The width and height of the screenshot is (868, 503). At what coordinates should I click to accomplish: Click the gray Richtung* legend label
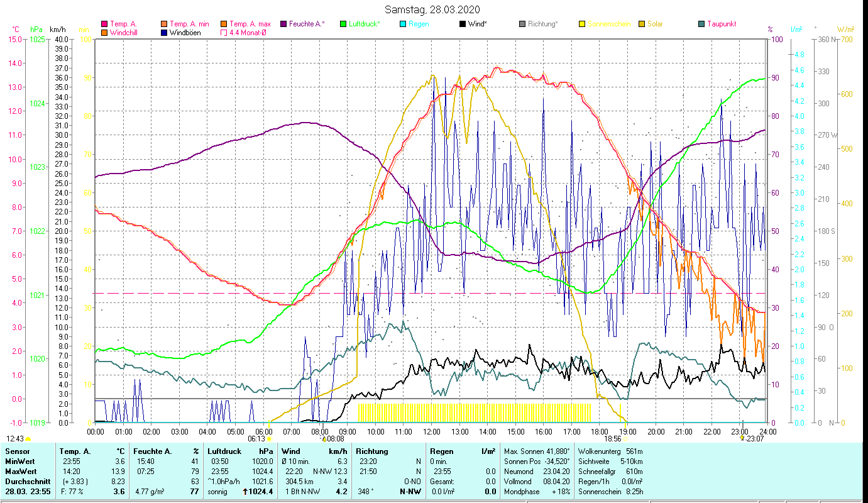click(542, 25)
